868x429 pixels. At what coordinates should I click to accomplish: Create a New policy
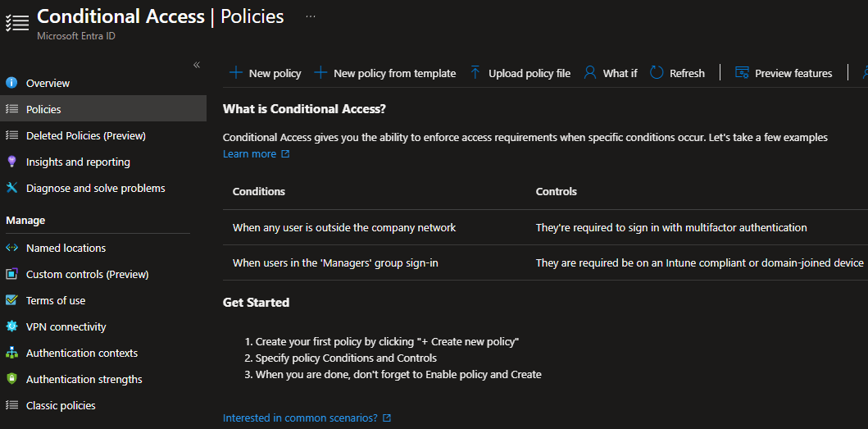tap(265, 73)
